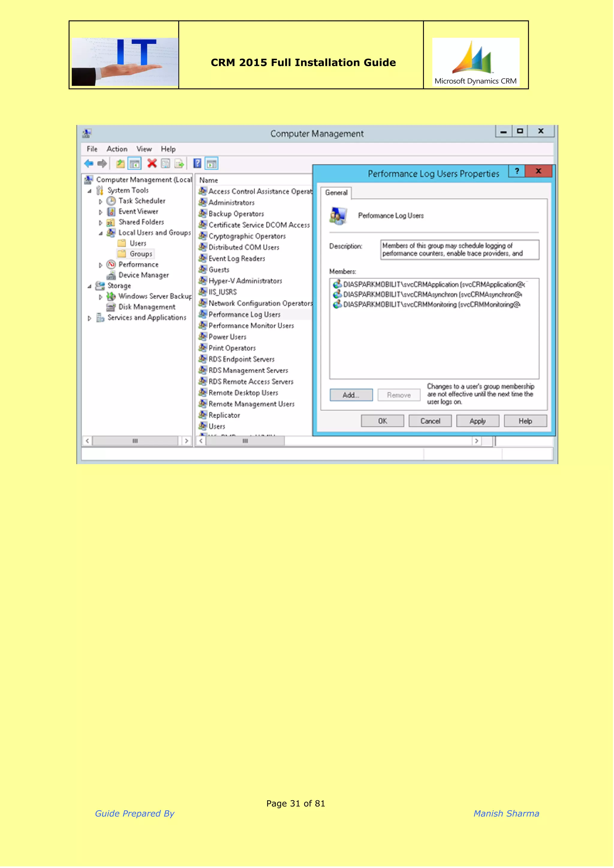
Task: Expand the Shared Folders node
Action: click(100, 223)
